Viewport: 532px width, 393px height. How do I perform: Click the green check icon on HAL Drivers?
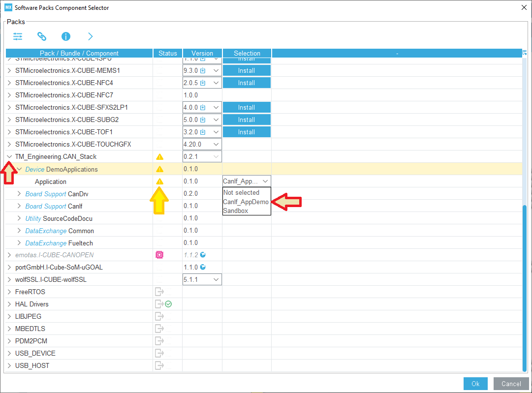168,304
